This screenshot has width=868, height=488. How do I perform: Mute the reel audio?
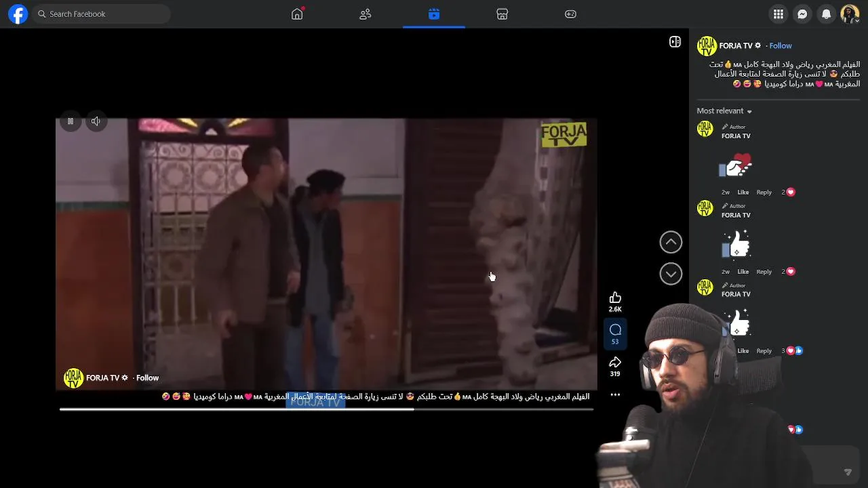[96, 121]
